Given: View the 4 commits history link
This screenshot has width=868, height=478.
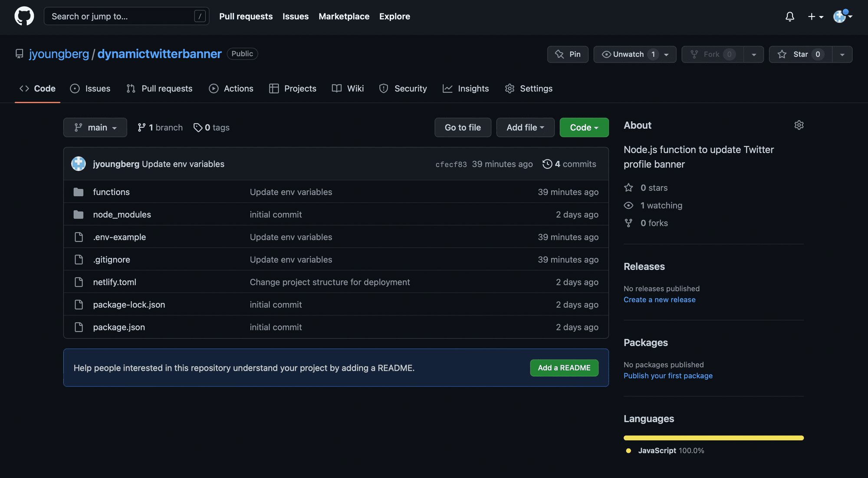Looking at the screenshot, I should [569, 164].
